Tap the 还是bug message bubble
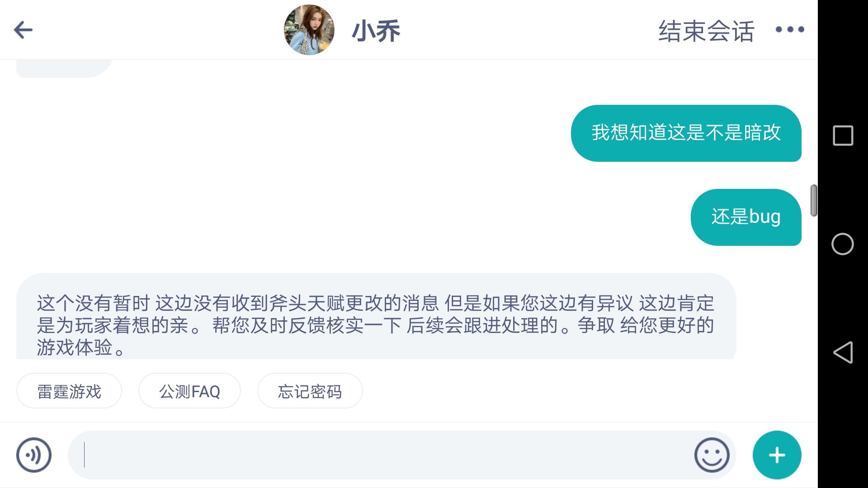Image resolution: width=868 pixels, height=488 pixels. [745, 217]
